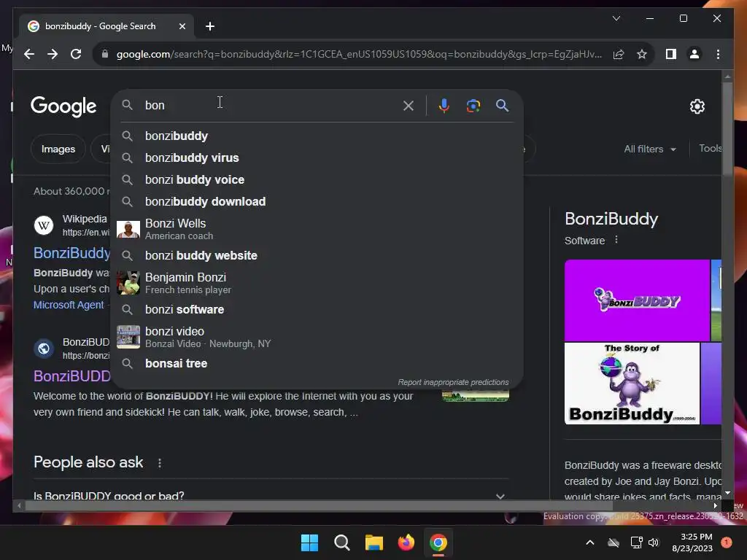Open purple BonziBuddy logo image

click(637, 300)
